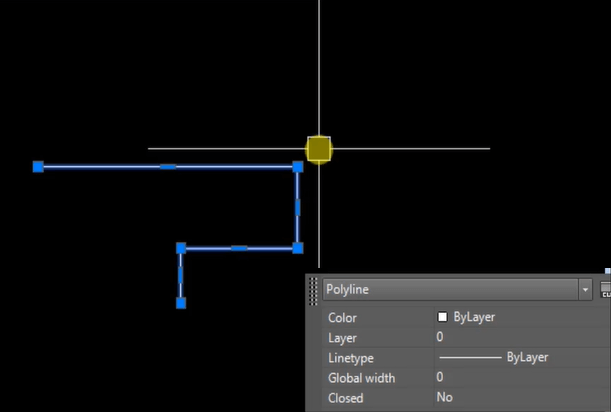Click the Color ByLayer value field
Viewport: 611px width, 412px height.
tap(522, 317)
